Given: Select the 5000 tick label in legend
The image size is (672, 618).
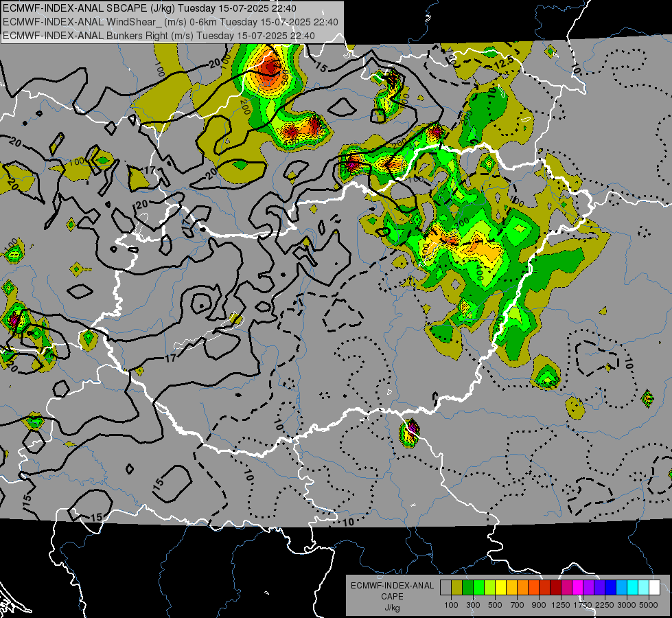Looking at the screenshot, I should tap(649, 605).
